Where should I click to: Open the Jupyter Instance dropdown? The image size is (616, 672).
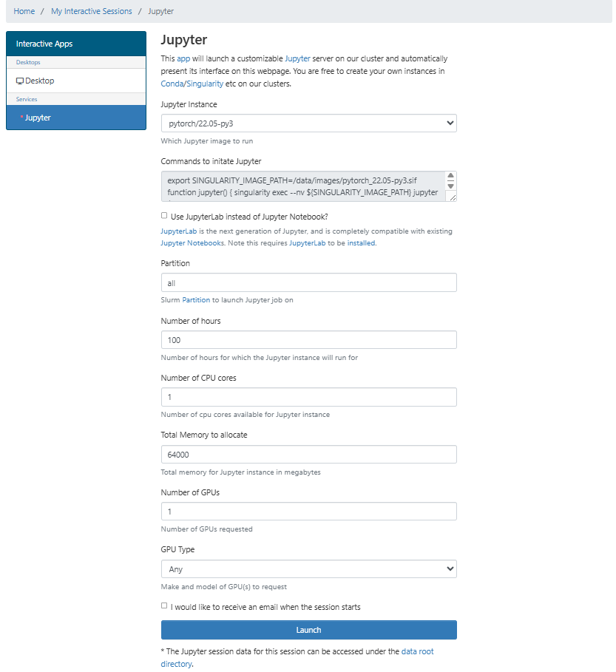coord(308,123)
